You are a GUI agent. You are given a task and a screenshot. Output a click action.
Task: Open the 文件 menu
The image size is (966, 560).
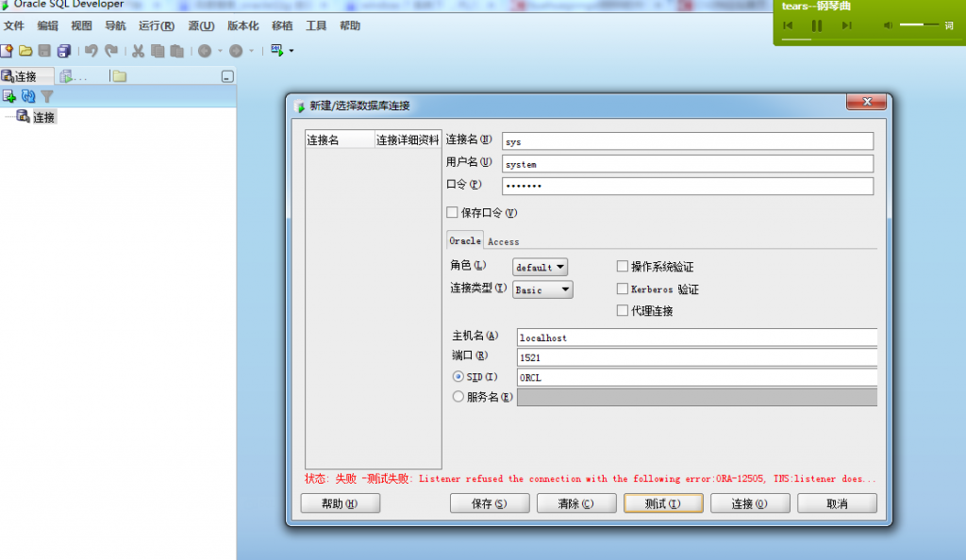[13, 25]
